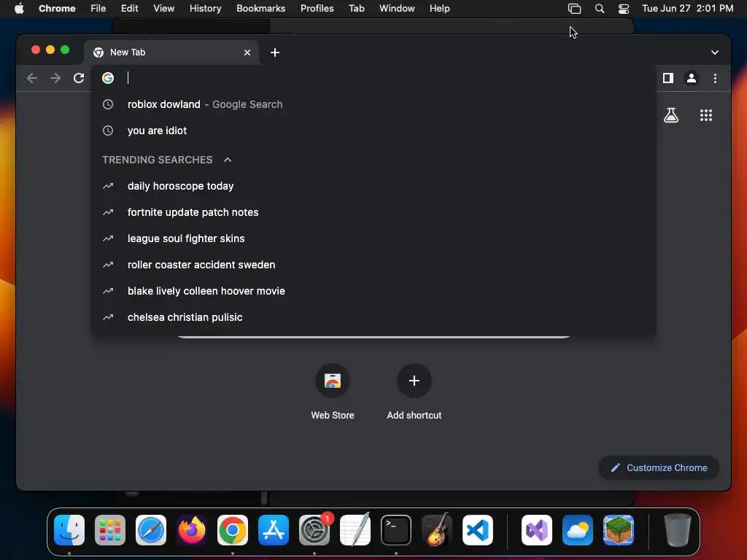Open the side panel icon
747x560 pixels.
coord(668,78)
